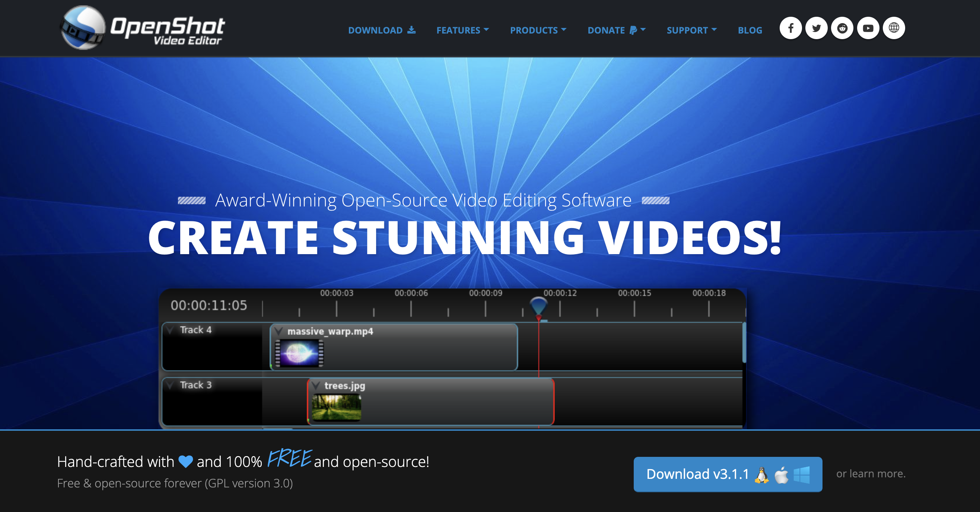Click the OpenShot Video Editor logo
The image size is (980, 512).
pos(143,28)
